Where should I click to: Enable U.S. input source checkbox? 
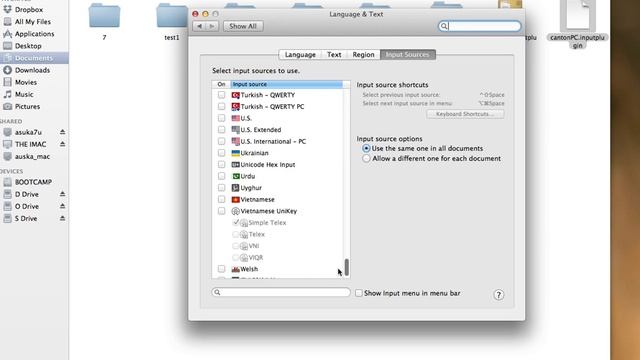coord(221,118)
